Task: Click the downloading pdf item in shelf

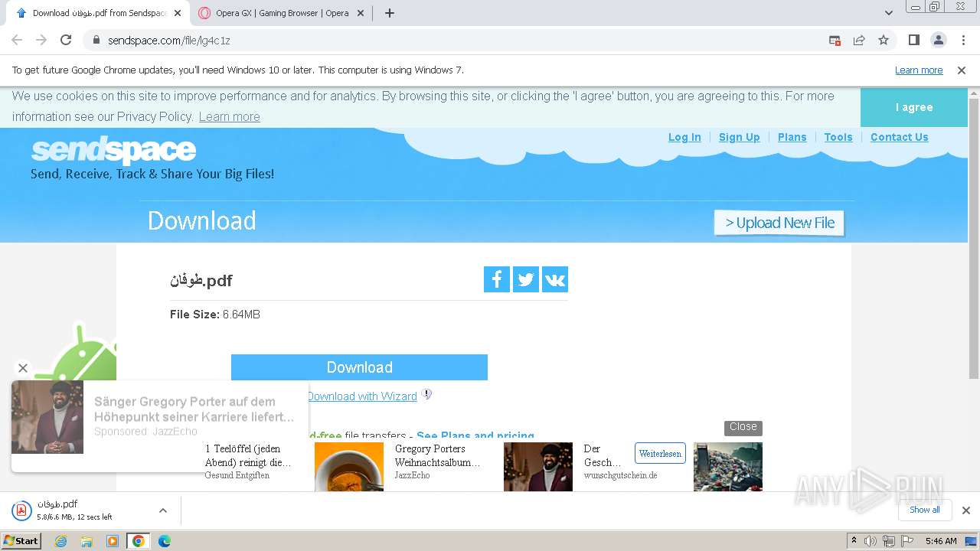Action: (77, 510)
